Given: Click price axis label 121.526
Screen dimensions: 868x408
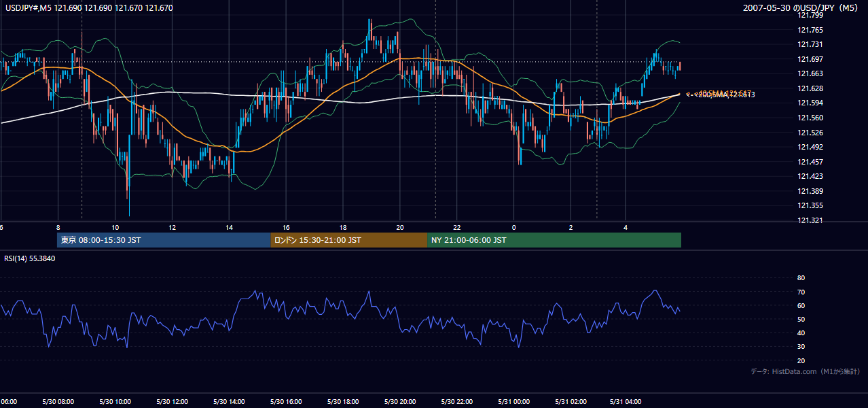Looking at the screenshot, I should pos(810,133).
